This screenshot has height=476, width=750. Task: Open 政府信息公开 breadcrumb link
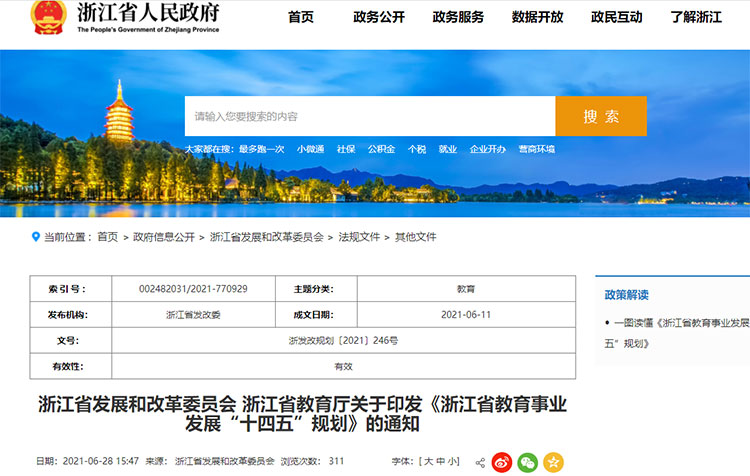164,237
